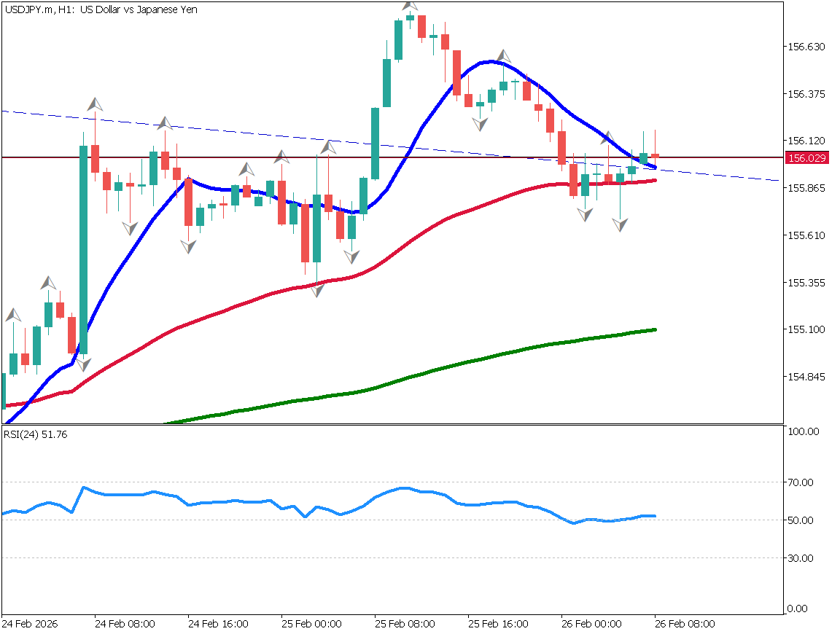Select the up fractal arrow above the 24 Feb 08:00 spike
Image resolution: width=840 pixels, height=634 pixels.
[95, 103]
